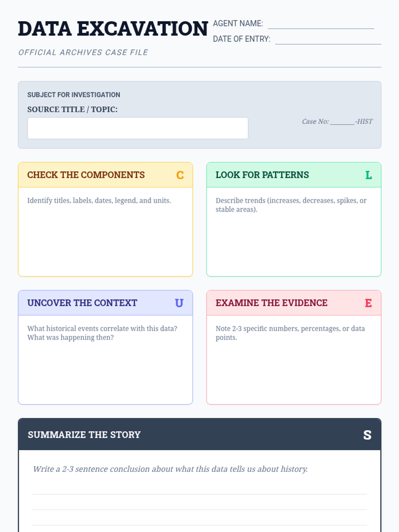Click the purple U letter badge

[x=179, y=303]
